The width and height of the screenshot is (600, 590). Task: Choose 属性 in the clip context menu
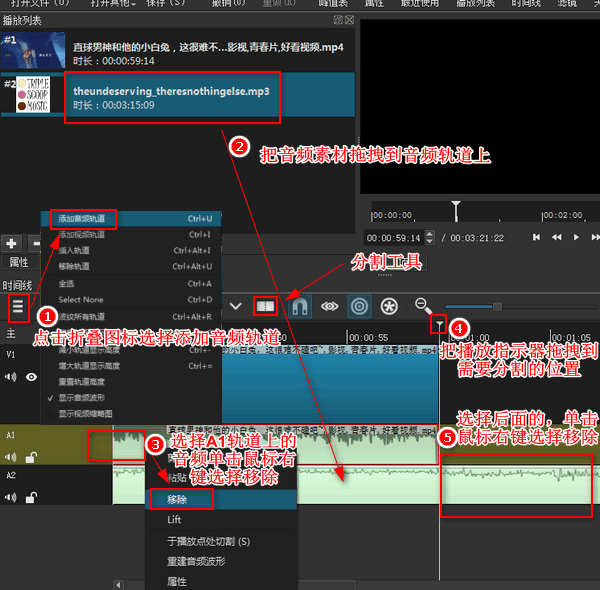coord(221,582)
